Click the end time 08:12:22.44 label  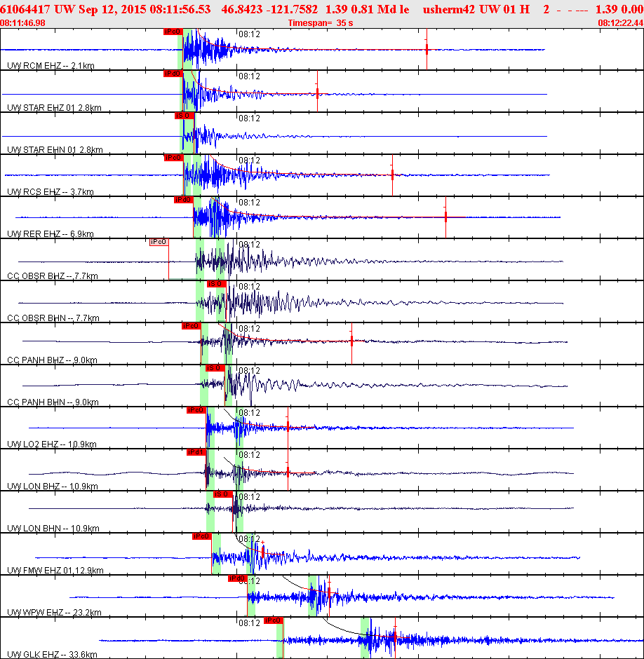click(x=621, y=23)
